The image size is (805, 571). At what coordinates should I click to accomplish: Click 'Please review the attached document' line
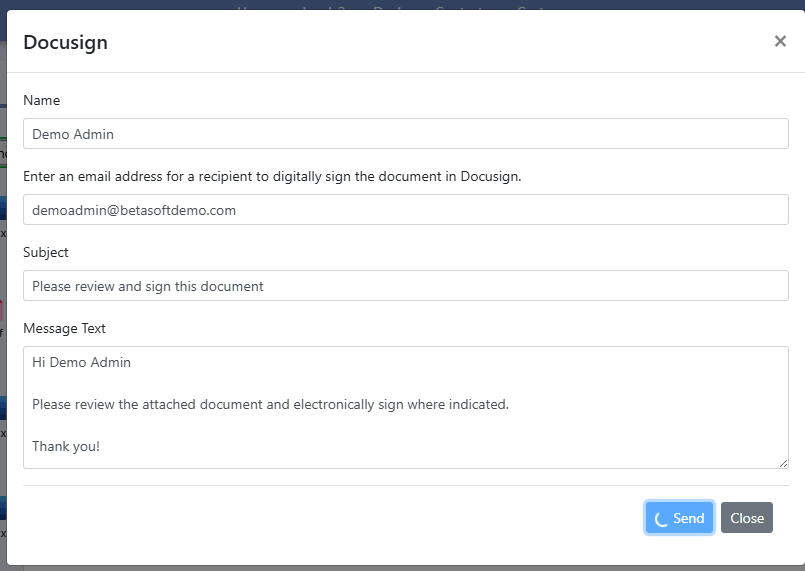[270, 404]
